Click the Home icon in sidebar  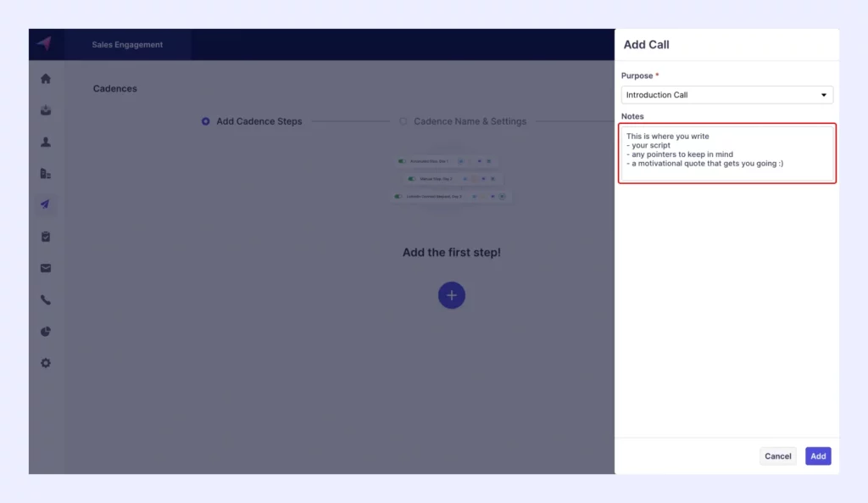[46, 79]
